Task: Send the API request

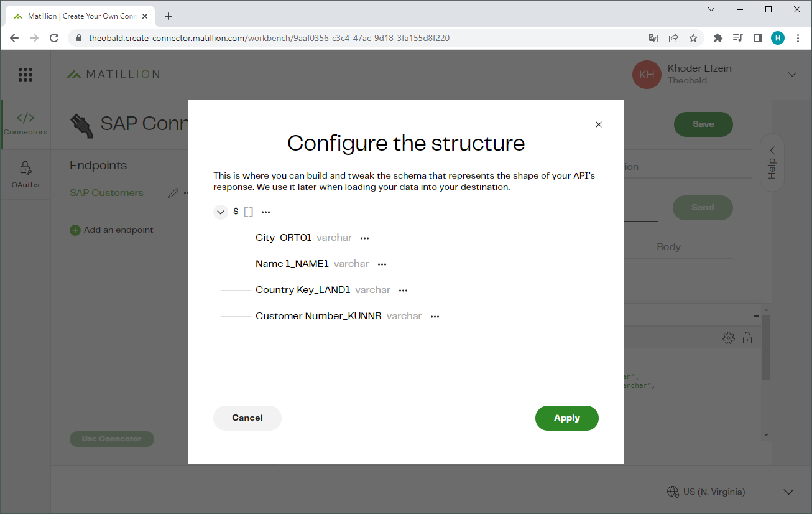Action: pyautogui.click(x=703, y=208)
